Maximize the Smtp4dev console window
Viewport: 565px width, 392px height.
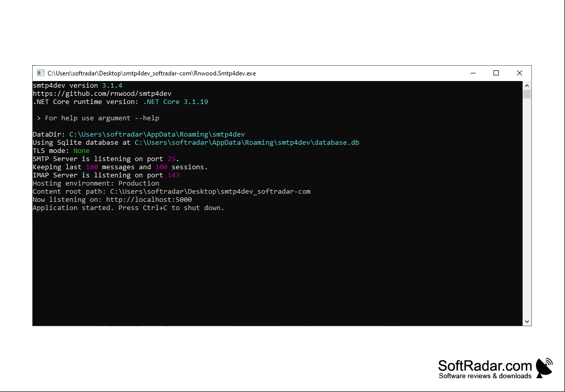pyautogui.click(x=496, y=73)
